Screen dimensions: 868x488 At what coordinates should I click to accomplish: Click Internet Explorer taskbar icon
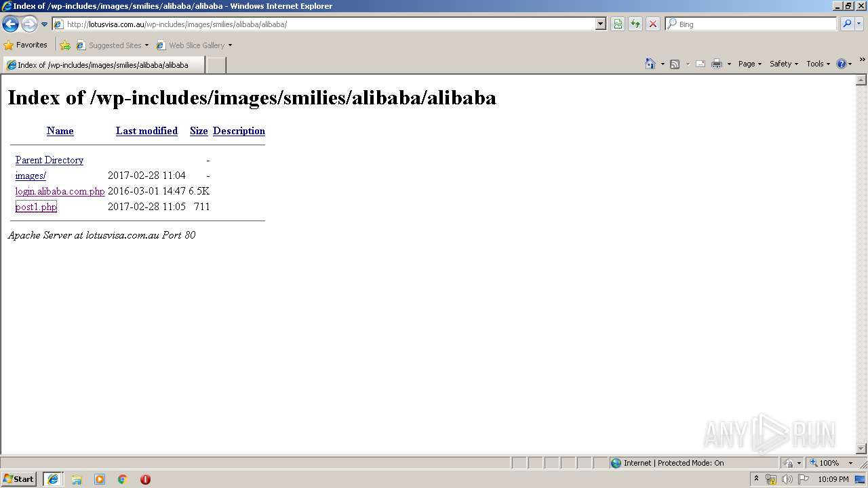click(x=53, y=479)
